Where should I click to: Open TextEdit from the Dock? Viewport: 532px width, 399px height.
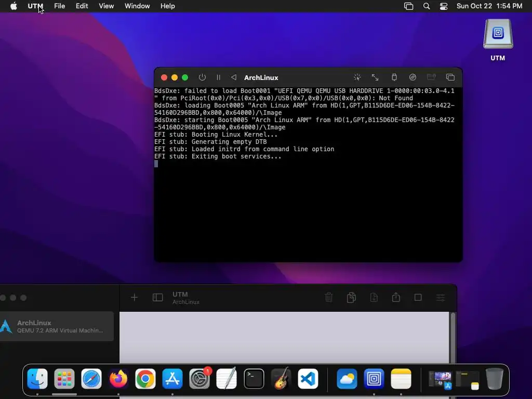tap(227, 378)
